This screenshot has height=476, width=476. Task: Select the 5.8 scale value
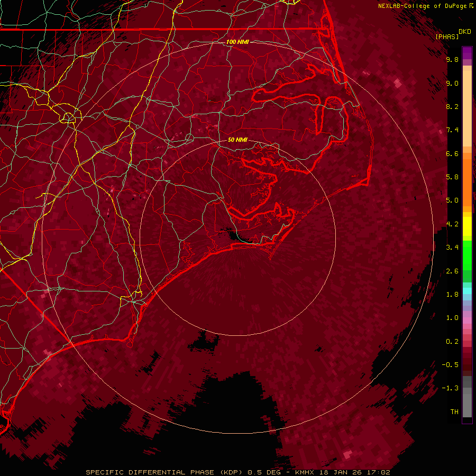point(452,177)
